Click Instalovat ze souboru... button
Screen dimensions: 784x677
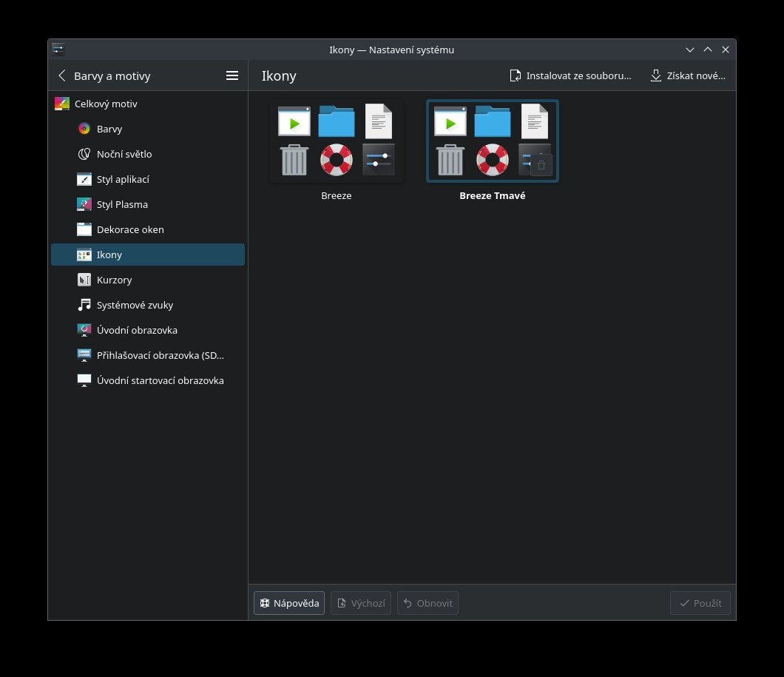click(570, 75)
